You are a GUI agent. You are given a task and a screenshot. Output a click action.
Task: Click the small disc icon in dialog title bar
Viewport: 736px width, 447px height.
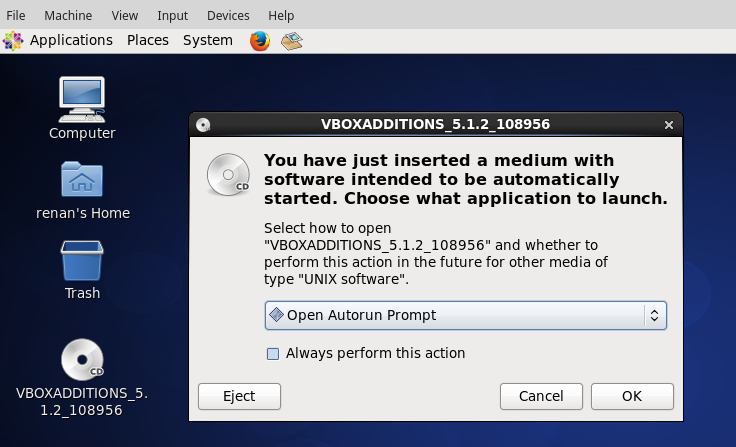(203, 125)
